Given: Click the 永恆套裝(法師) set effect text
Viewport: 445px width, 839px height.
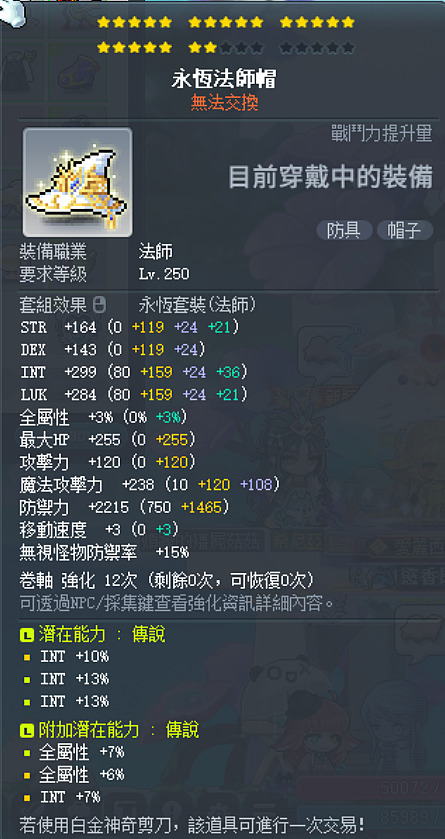Looking at the screenshot, I should click(x=197, y=305).
